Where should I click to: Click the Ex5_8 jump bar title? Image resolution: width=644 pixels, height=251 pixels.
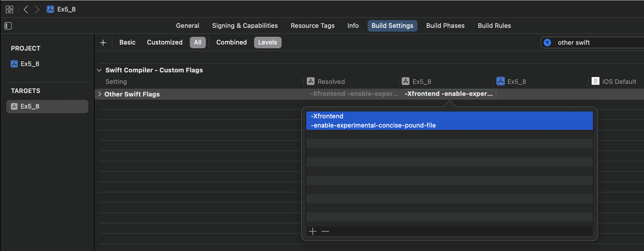66,9
